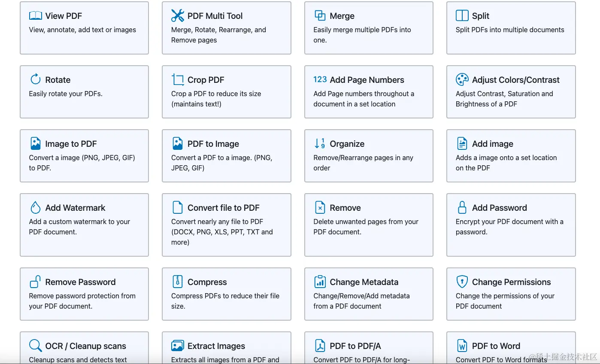The height and width of the screenshot is (364, 600).
Task: Open the Change Metadata title
Action: click(364, 282)
